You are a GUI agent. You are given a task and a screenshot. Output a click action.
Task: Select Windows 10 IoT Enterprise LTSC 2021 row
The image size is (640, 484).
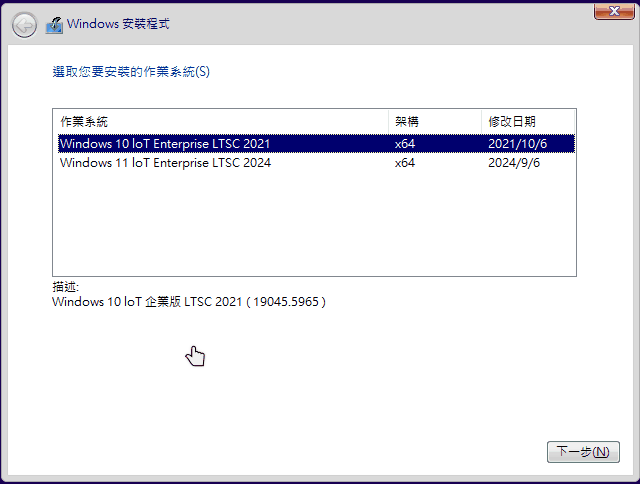(x=316, y=144)
